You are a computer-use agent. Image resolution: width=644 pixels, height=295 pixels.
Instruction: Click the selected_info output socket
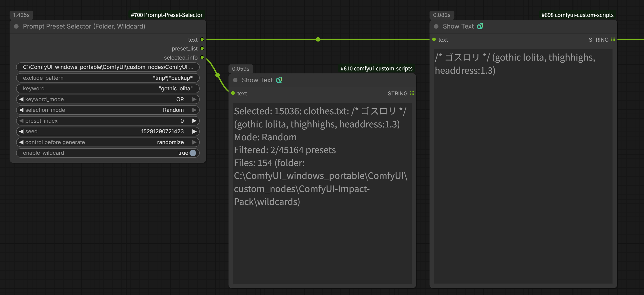pyautogui.click(x=202, y=58)
